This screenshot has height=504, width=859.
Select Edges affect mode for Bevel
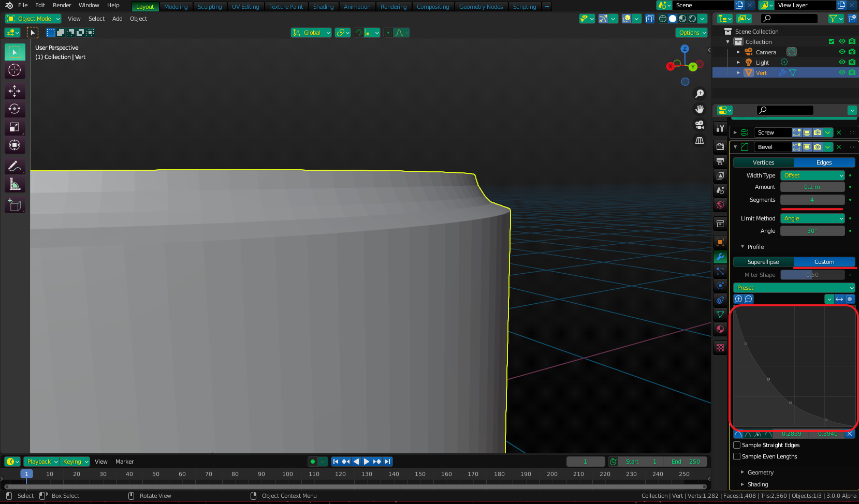click(824, 162)
